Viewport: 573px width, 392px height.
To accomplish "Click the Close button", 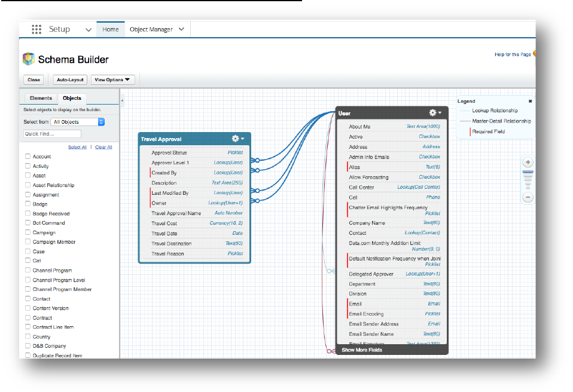I will click(x=33, y=79).
